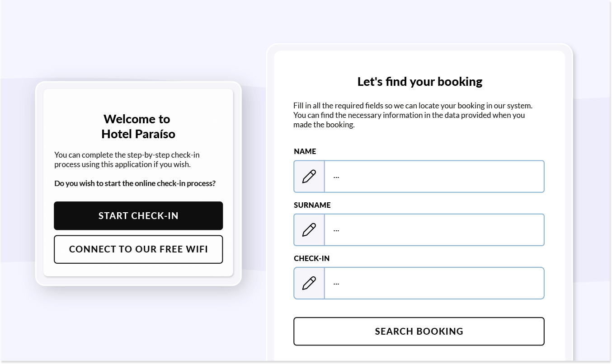The width and height of the screenshot is (612, 364).
Task: Click the pencil icon beside the SURNAME field
Action: tap(309, 230)
